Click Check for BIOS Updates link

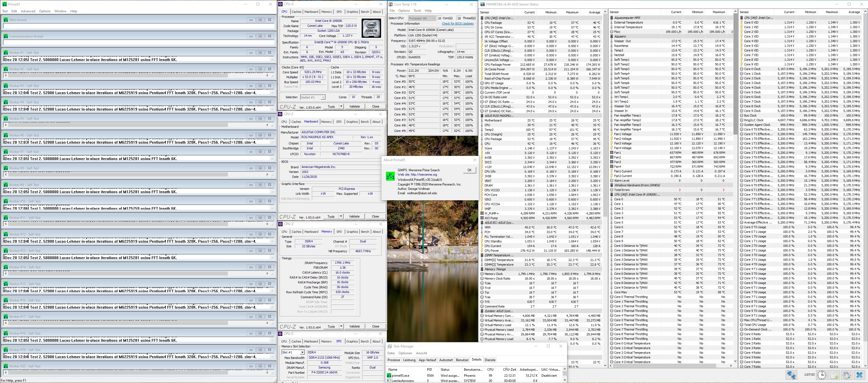click(458, 24)
